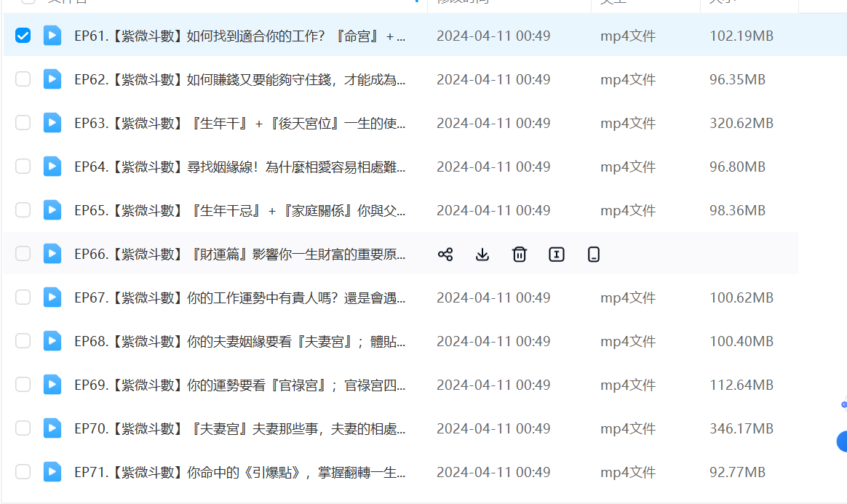Click the blue play icon for EP63
847x504 pixels.
(x=52, y=123)
